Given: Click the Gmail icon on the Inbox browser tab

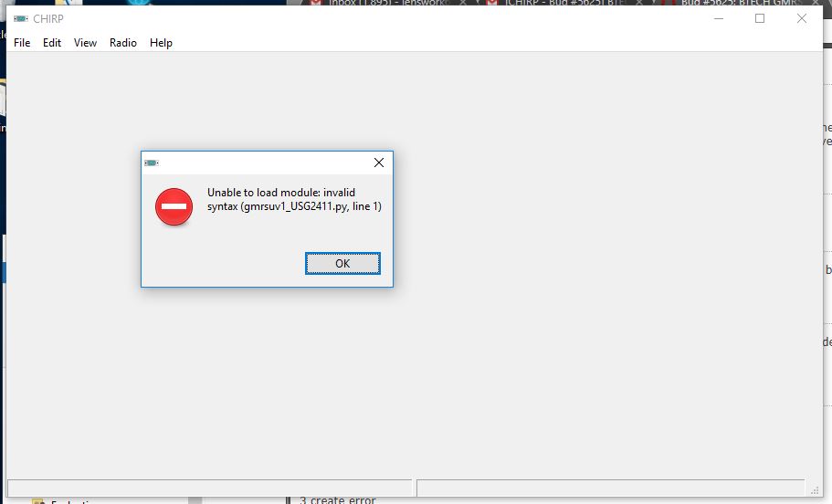Looking at the screenshot, I should (x=316, y=3).
